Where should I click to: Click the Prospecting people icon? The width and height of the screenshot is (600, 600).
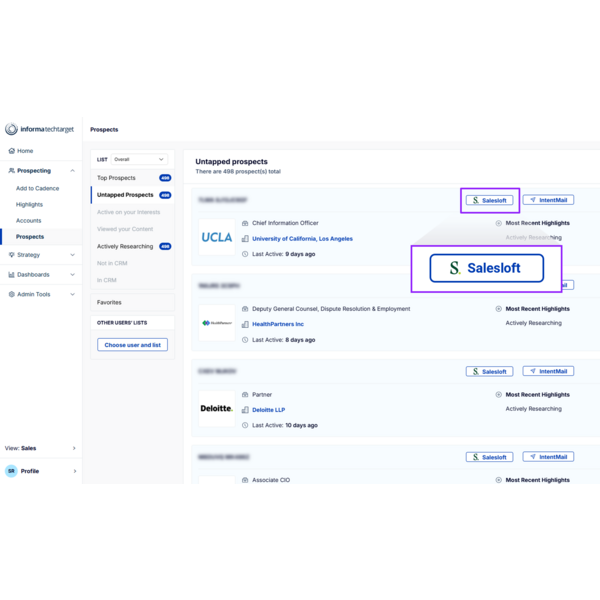11,171
